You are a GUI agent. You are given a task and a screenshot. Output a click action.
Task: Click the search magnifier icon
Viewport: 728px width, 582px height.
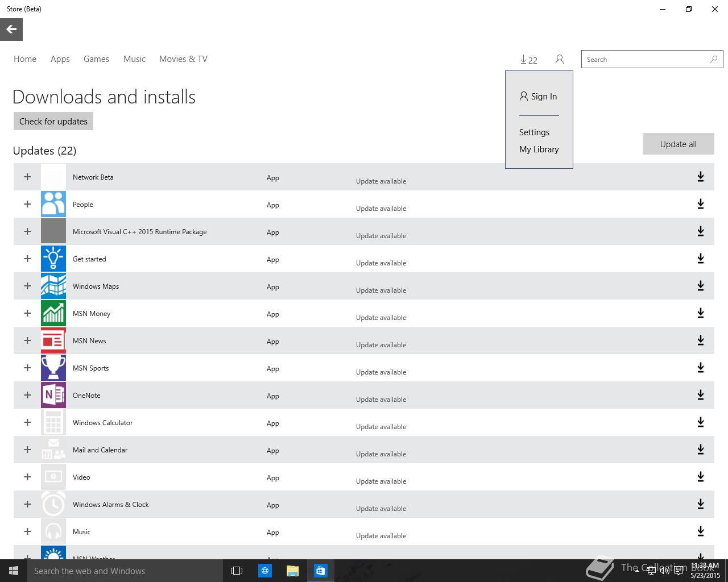point(714,59)
